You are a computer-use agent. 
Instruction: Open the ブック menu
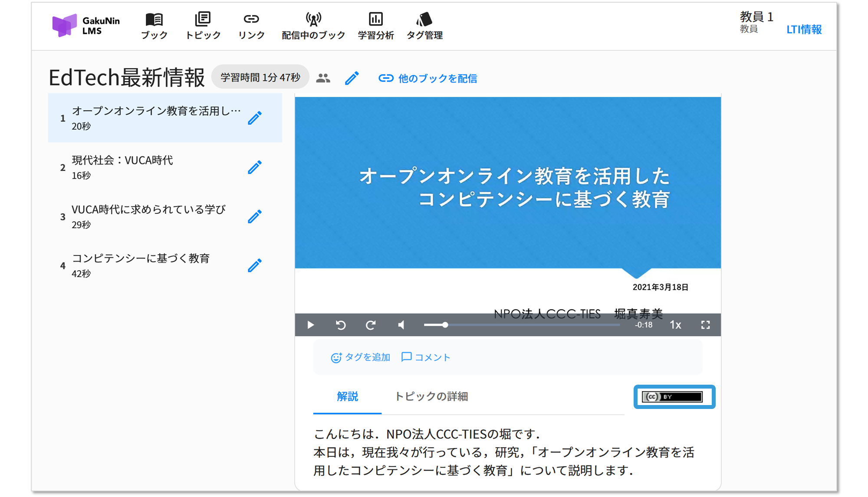pos(154,26)
